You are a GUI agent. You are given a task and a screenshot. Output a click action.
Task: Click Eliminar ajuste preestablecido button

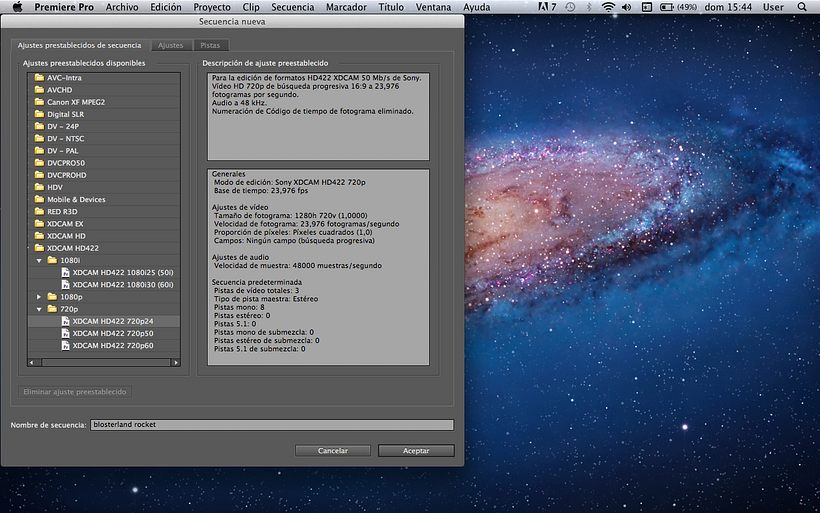(x=75, y=392)
